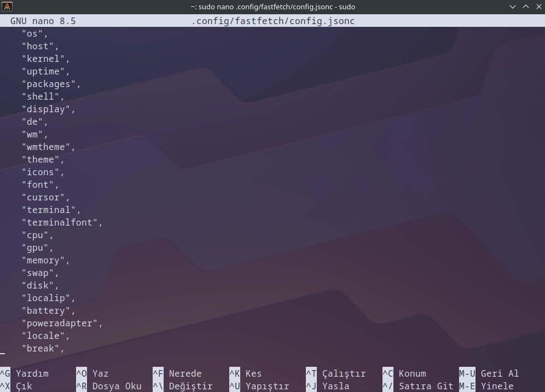Click the "locale", line
Image resolution: width=545 pixels, height=392 pixels.
46,336
